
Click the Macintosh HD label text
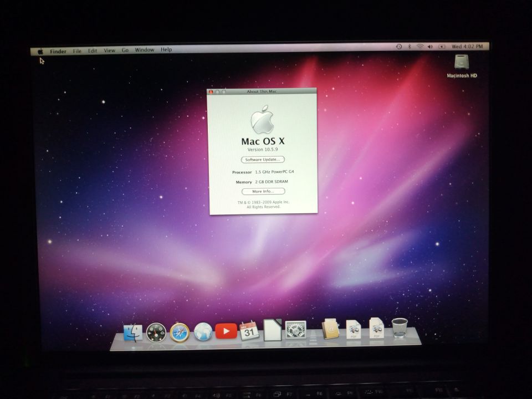[462, 76]
